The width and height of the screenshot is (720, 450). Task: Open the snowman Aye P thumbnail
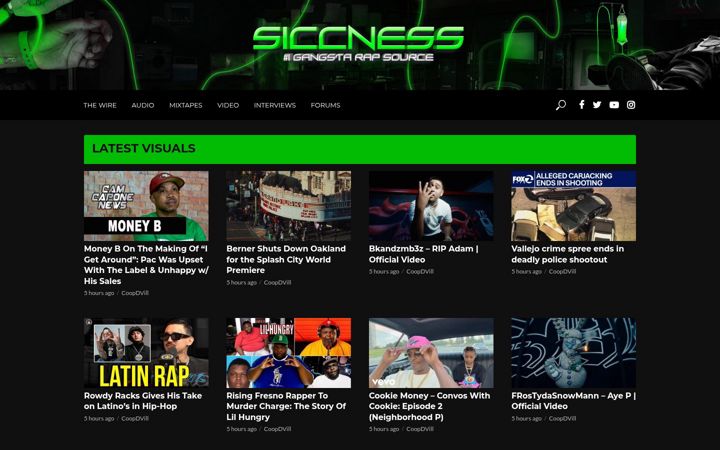point(574,353)
